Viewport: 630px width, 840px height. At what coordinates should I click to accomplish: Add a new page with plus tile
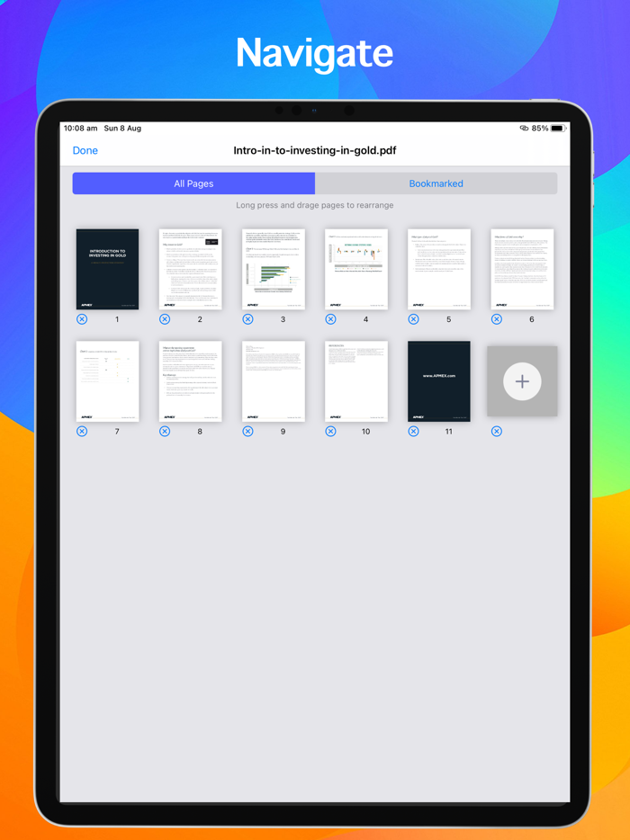click(522, 381)
